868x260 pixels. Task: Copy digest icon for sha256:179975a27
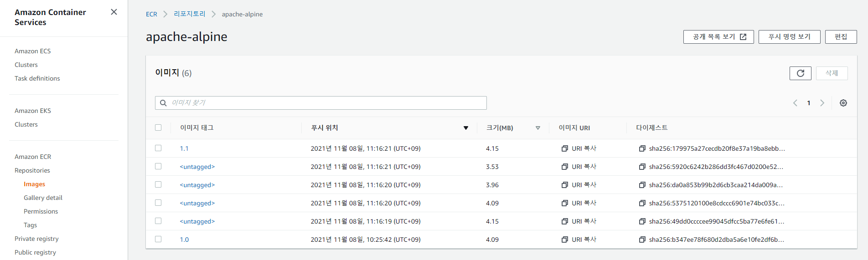642,148
